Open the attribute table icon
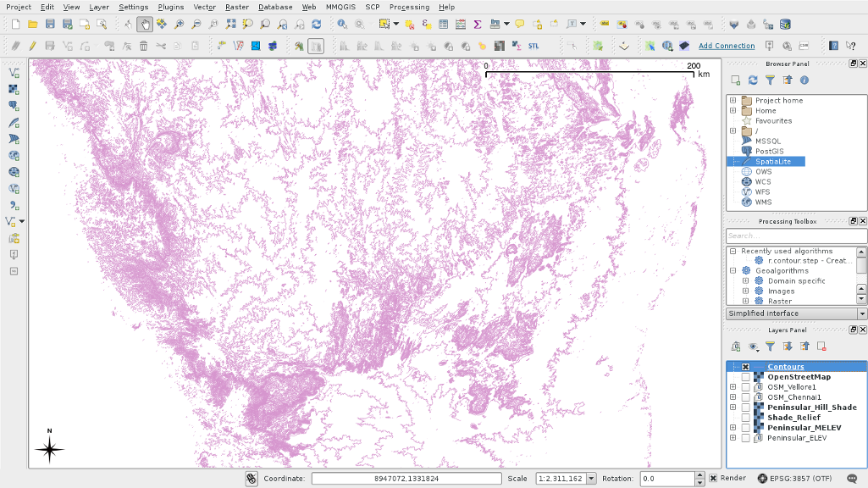 pyautogui.click(x=445, y=25)
